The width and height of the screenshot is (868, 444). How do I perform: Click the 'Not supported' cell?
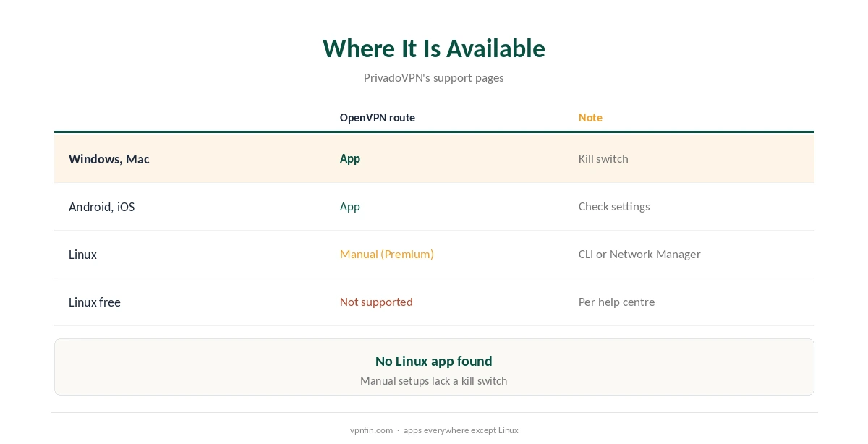click(376, 302)
